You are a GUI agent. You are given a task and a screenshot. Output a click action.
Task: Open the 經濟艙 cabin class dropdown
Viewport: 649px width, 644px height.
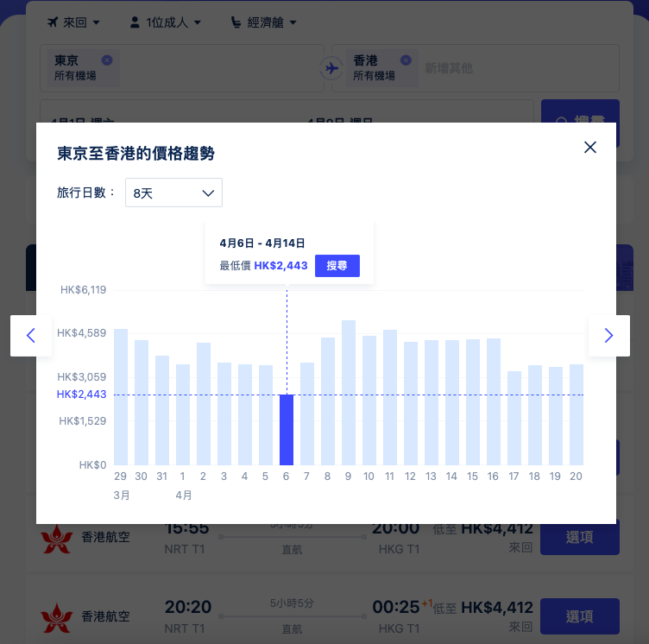264,22
